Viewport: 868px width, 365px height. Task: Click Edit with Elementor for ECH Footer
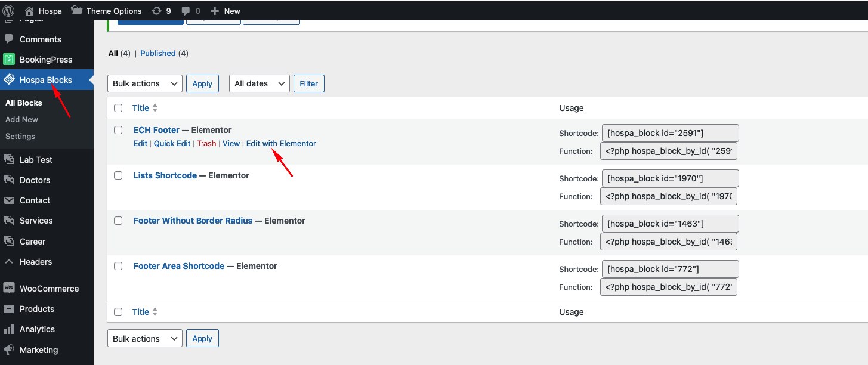281,143
